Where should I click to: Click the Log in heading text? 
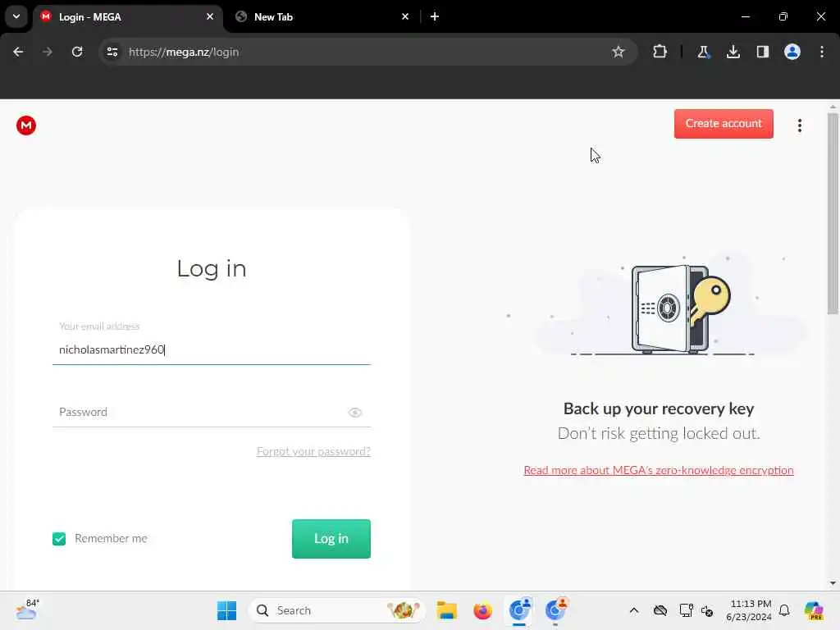[212, 268]
